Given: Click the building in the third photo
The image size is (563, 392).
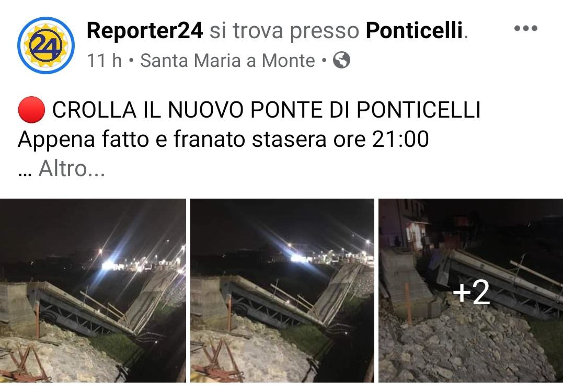Looking at the screenshot, I should coord(405,224).
